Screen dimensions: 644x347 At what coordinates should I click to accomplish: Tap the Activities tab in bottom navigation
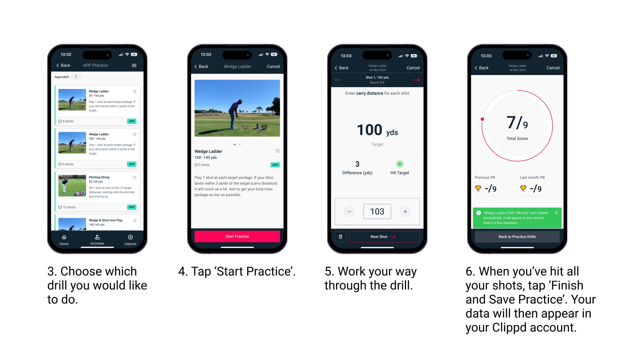(x=96, y=240)
